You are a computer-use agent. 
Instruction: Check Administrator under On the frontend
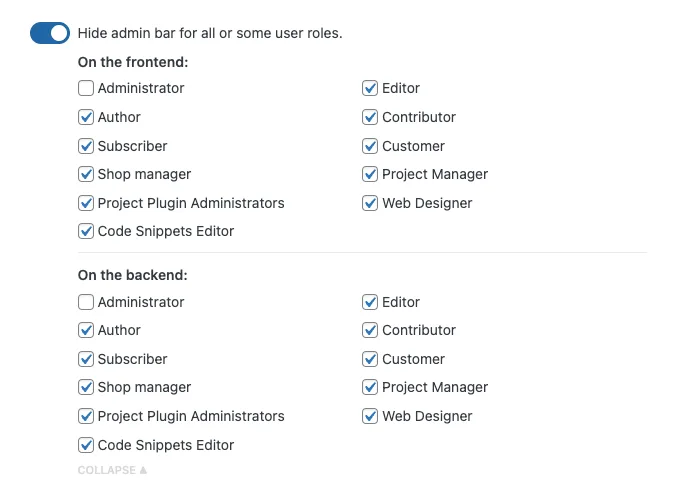point(86,88)
